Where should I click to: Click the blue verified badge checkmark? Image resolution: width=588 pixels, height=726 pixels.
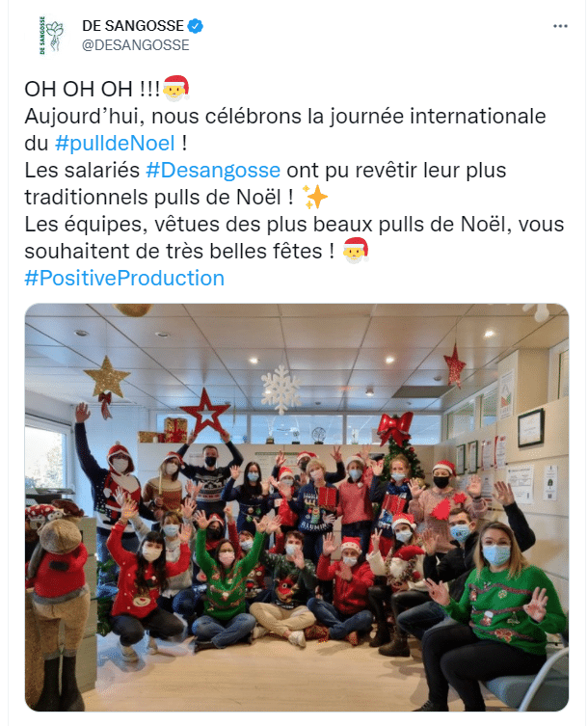[195, 26]
